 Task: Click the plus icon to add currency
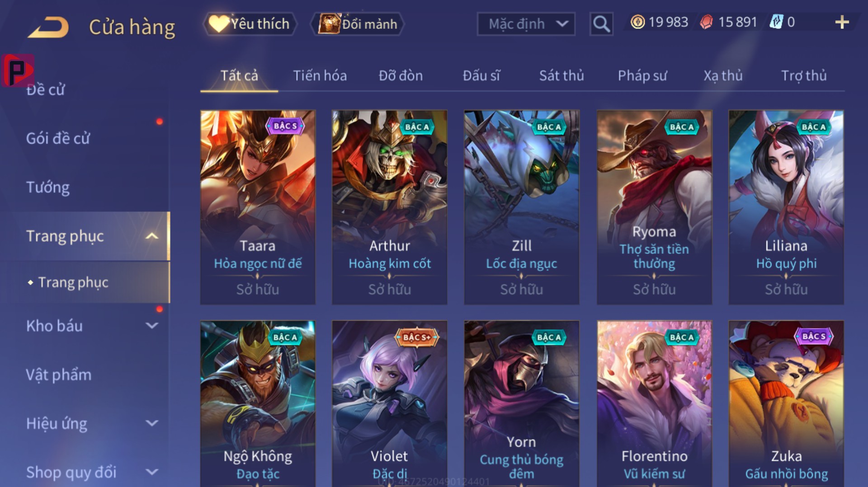click(x=842, y=22)
